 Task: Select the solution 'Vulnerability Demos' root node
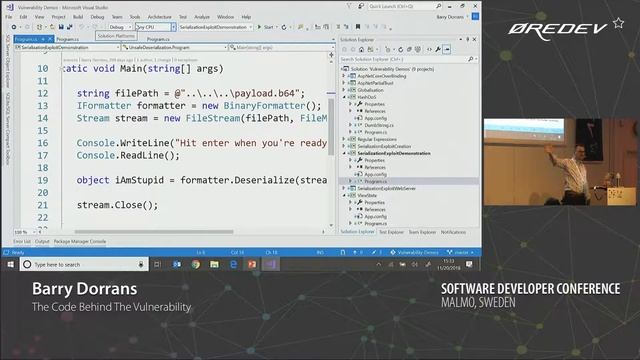(392, 69)
